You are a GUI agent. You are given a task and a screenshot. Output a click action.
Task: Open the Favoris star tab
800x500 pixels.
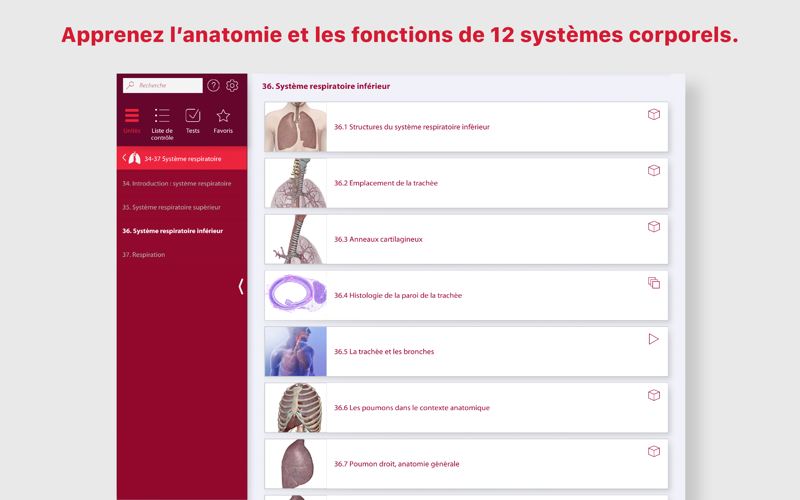click(223, 121)
